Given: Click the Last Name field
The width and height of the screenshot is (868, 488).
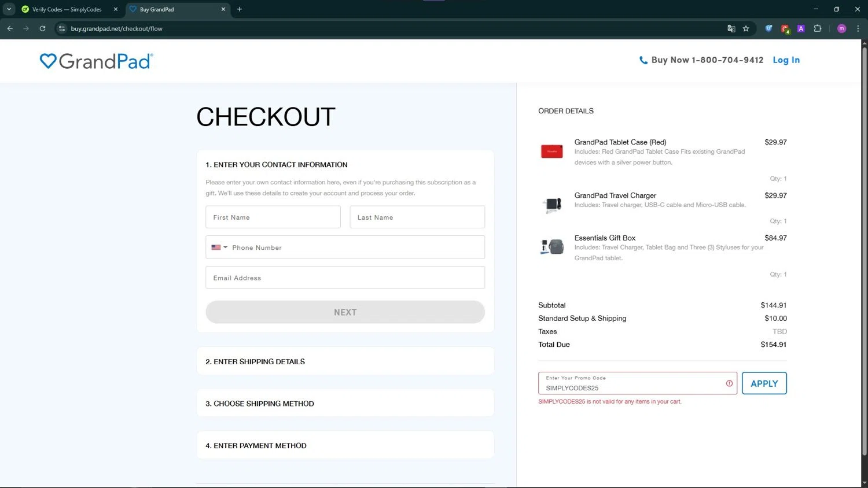Looking at the screenshot, I should tap(417, 217).
